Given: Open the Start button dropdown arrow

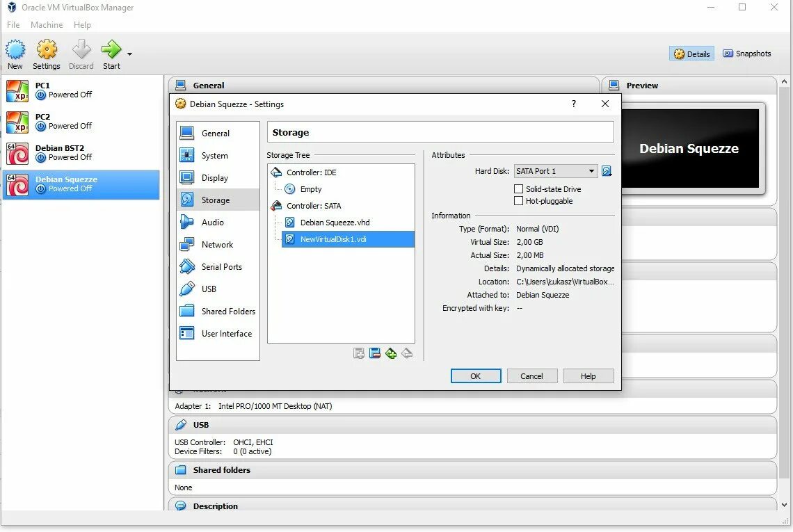Looking at the screenshot, I should tap(129, 54).
